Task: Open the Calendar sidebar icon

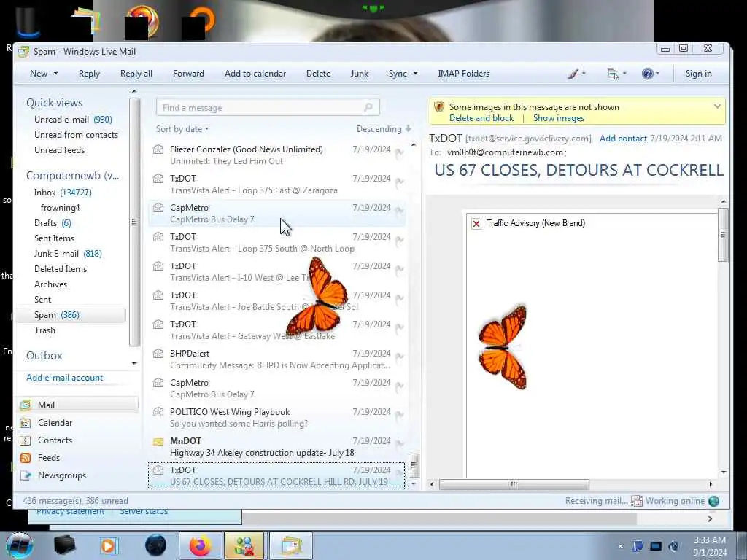Action: pyautogui.click(x=26, y=423)
